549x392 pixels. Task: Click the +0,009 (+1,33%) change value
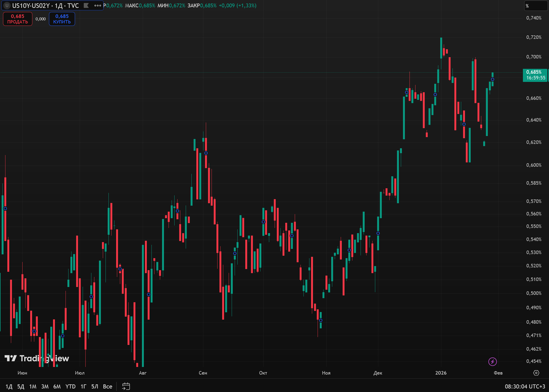pyautogui.click(x=238, y=5)
